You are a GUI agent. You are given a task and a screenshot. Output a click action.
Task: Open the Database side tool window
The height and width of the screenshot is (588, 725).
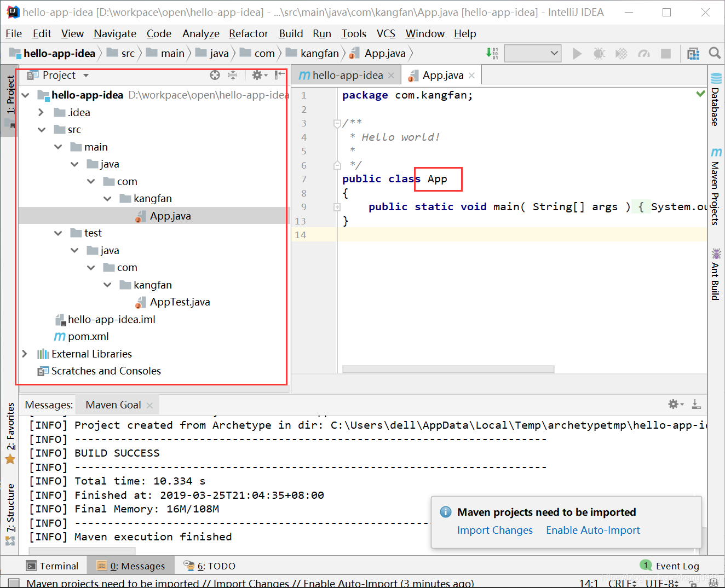[x=715, y=99]
